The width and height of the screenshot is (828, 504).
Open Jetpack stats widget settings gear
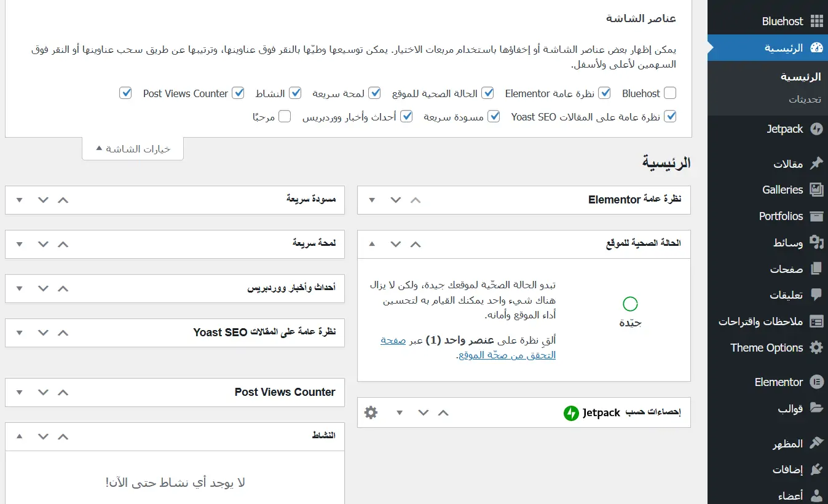click(x=371, y=412)
